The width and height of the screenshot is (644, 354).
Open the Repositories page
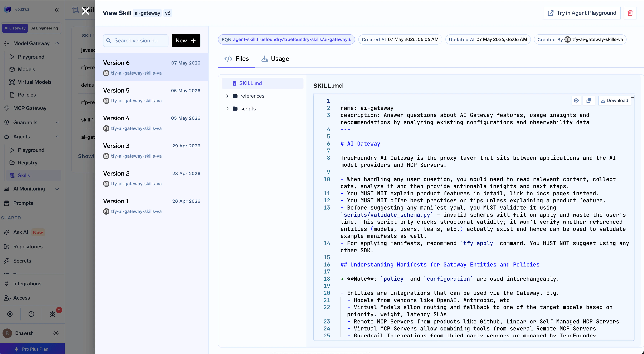point(28,247)
